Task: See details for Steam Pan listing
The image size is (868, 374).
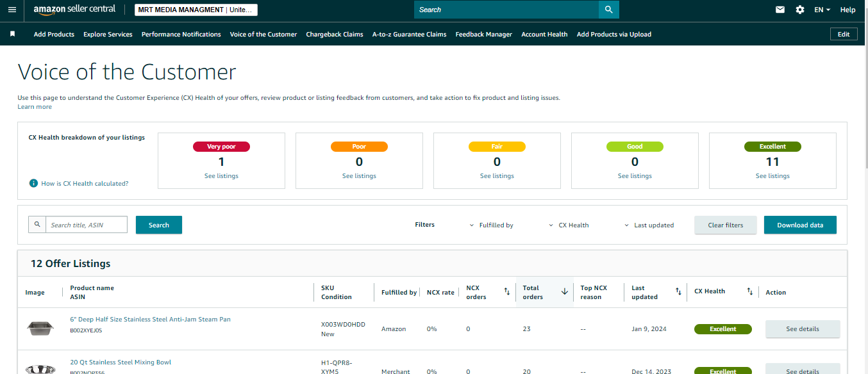Action: point(803,329)
